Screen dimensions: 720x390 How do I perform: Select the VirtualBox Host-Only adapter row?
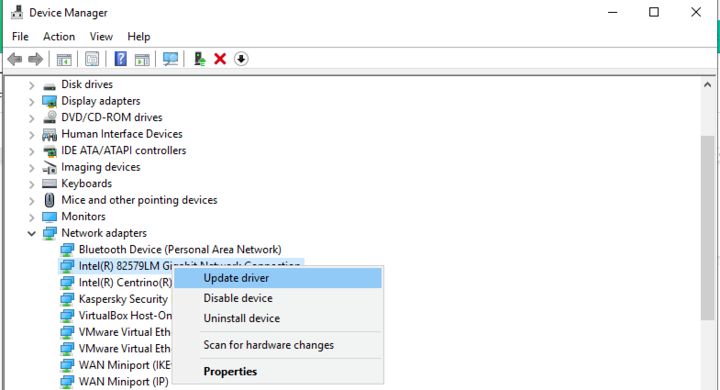click(x=125, y=316)
